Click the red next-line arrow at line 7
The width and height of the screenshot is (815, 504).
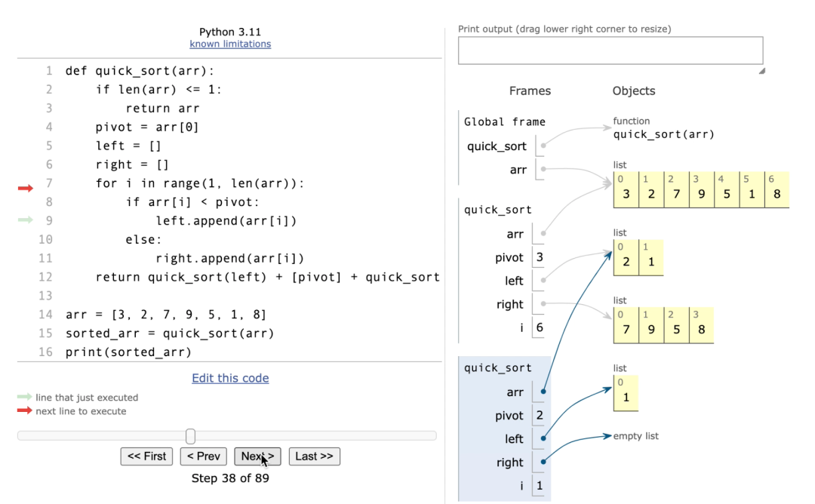click(25, 188)
